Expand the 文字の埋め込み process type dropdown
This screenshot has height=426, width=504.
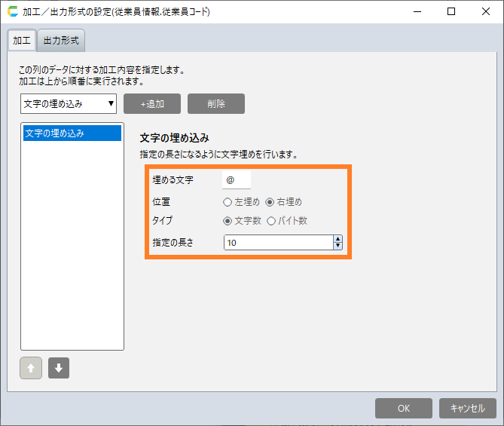click(x=69, y=103)
